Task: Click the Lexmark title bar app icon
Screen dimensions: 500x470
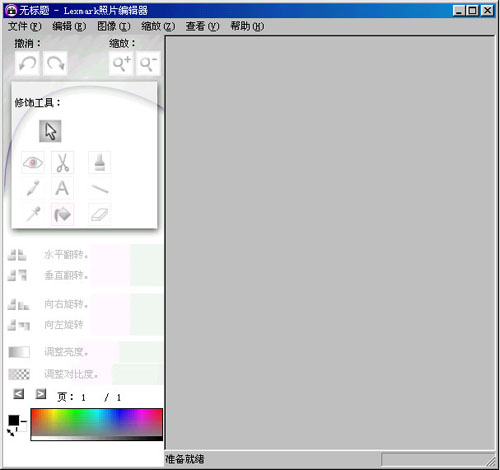Action: [11, 10]
